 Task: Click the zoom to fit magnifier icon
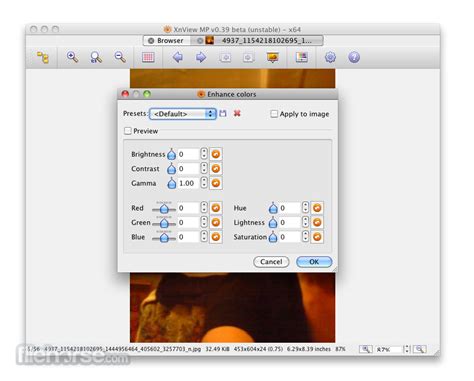96,57
